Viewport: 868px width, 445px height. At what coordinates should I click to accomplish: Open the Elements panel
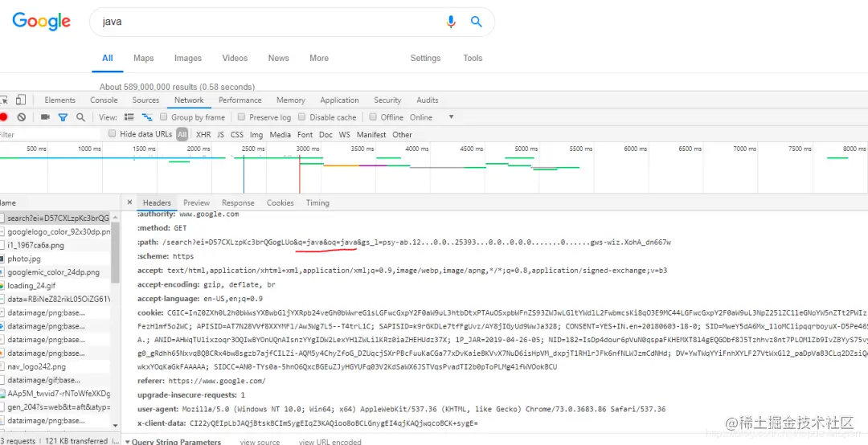59,100
